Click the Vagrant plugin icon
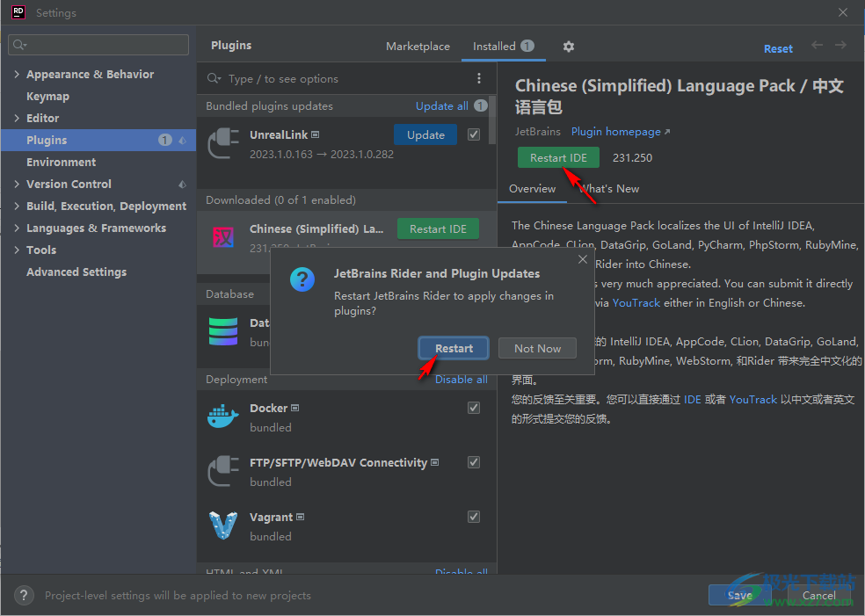The image size is (865, 616). (x=223, y=525)
